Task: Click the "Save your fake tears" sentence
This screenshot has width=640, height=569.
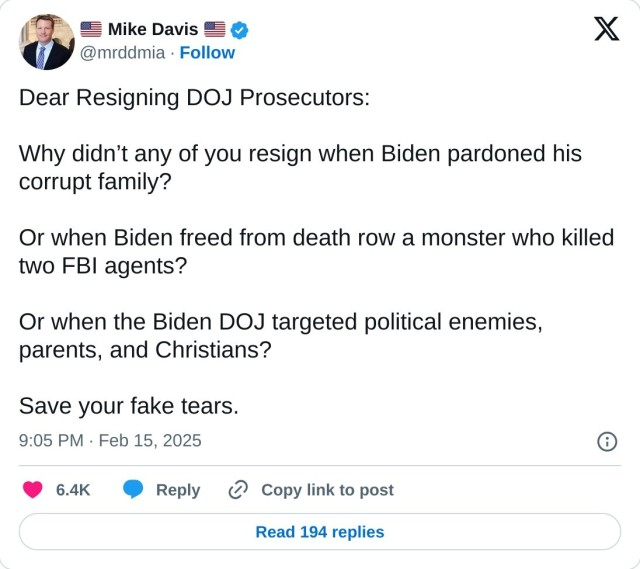Action: (129, 406)
